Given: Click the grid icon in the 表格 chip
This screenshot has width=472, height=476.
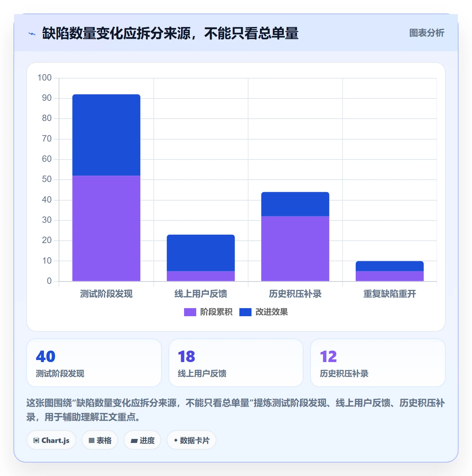Looking at the screenshot, I should (91, 441).
